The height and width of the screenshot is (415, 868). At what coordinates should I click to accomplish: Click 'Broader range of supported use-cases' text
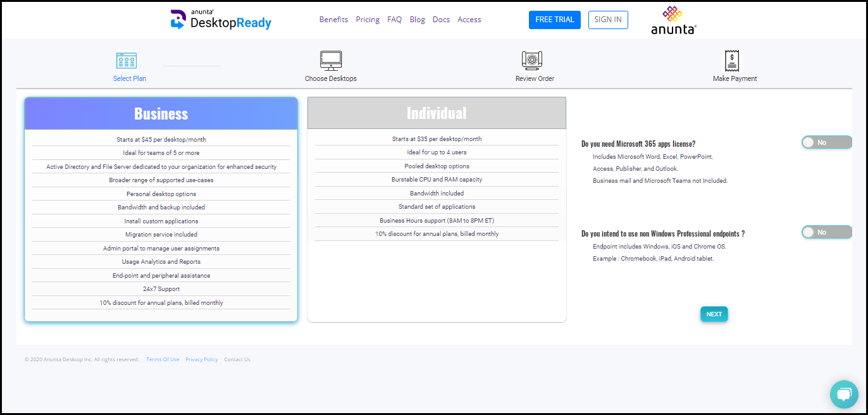161,180
